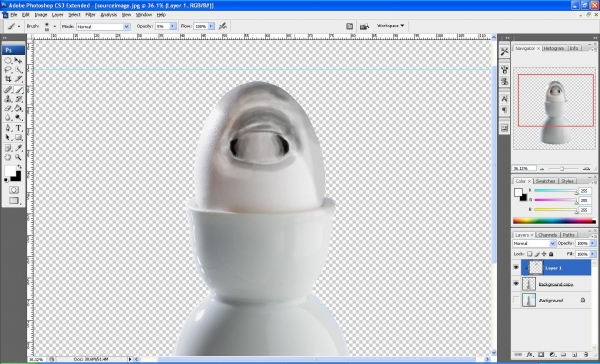Select the Dodge tool
600x364 pixels.
(x=18, y=118)
